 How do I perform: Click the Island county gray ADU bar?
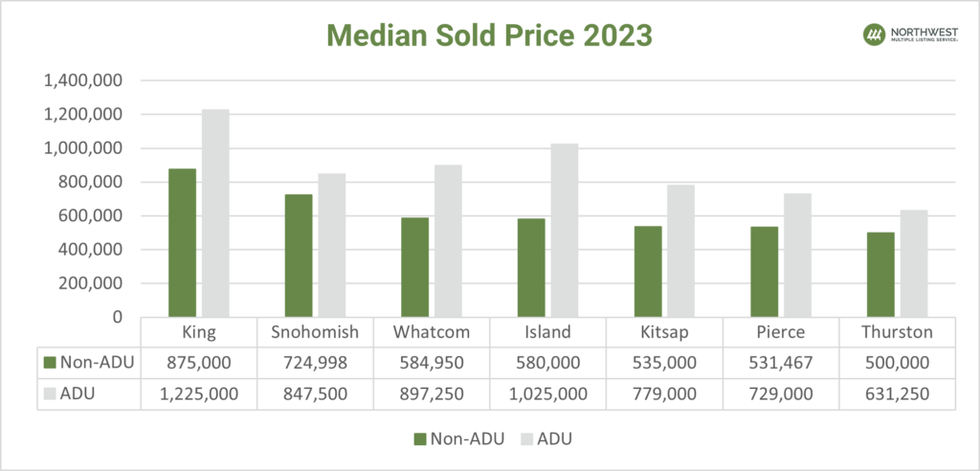565,230
